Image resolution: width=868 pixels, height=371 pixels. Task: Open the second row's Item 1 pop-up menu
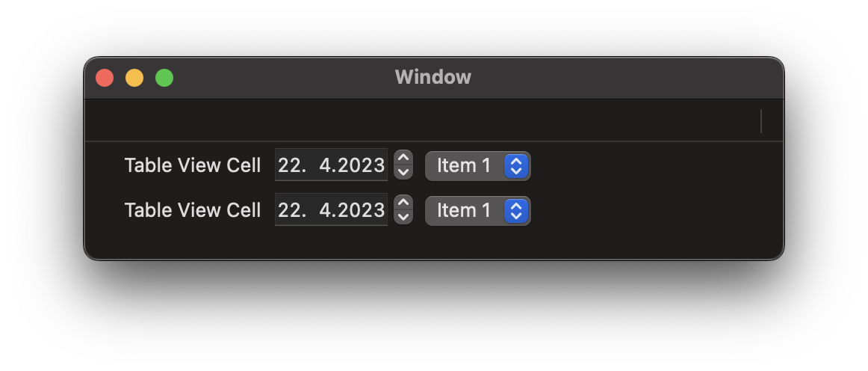pos(478,211)
